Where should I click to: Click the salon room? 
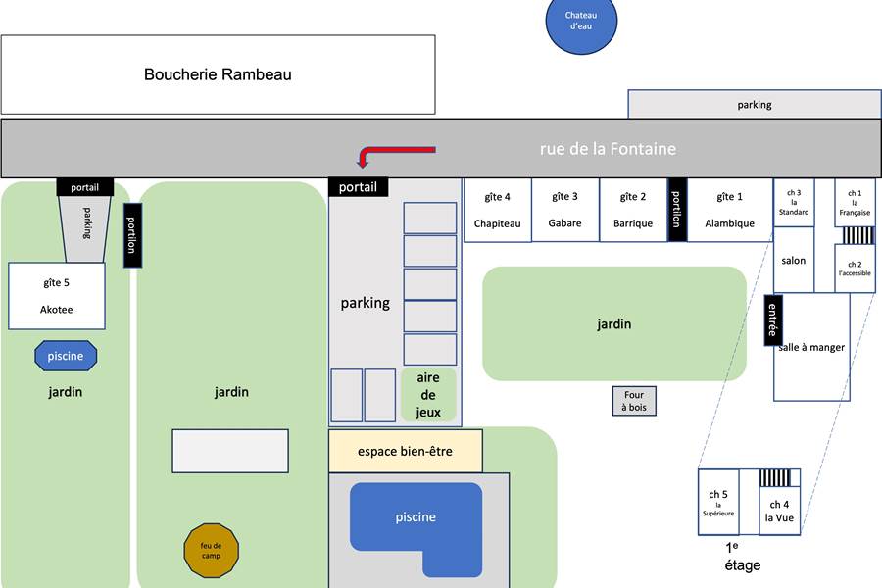click(794, 260)
